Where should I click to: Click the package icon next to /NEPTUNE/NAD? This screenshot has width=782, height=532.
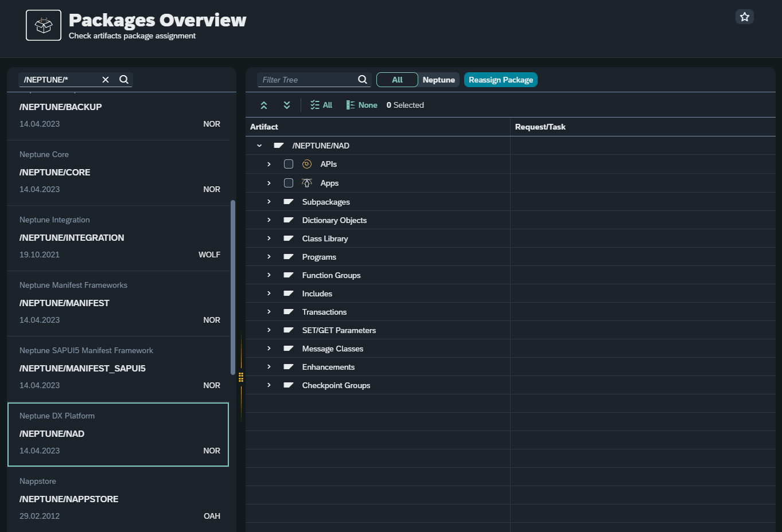(278, 145)
